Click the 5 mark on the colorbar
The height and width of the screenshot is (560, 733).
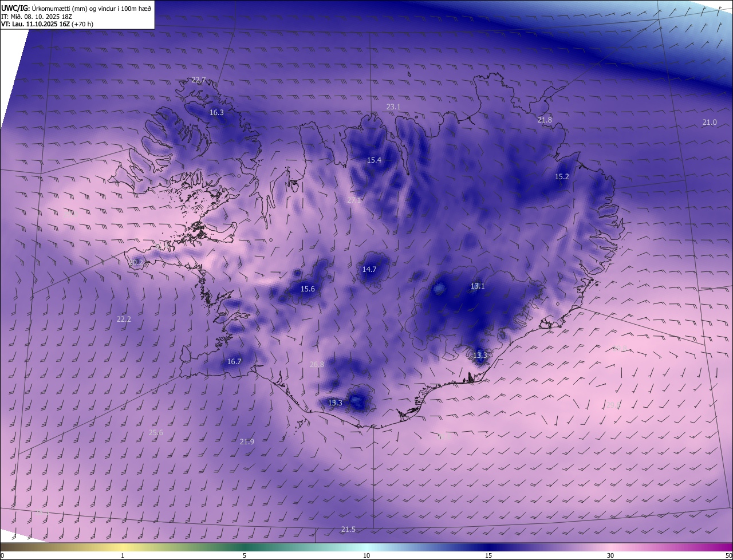(x=245, y=555)
